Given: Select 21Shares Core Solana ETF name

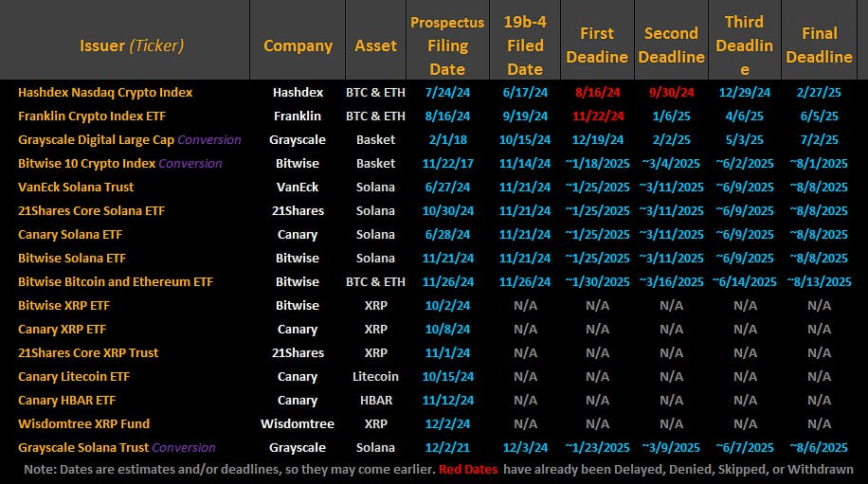Looking at the screenshot, I should [91, 211].
